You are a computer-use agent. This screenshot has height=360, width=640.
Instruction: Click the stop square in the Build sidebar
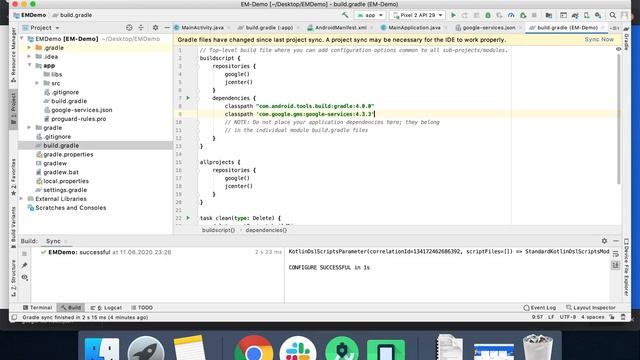click(24, 253)
